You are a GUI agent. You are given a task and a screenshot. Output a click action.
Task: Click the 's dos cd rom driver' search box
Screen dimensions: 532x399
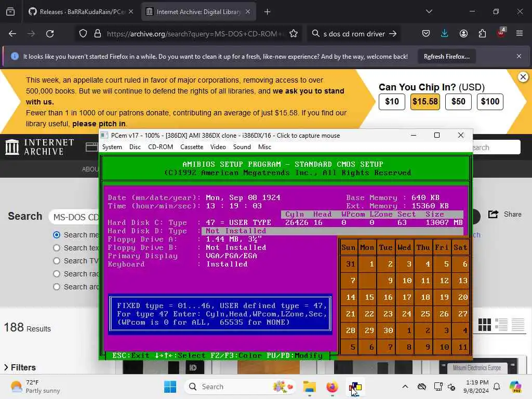[x=353, y=34]
